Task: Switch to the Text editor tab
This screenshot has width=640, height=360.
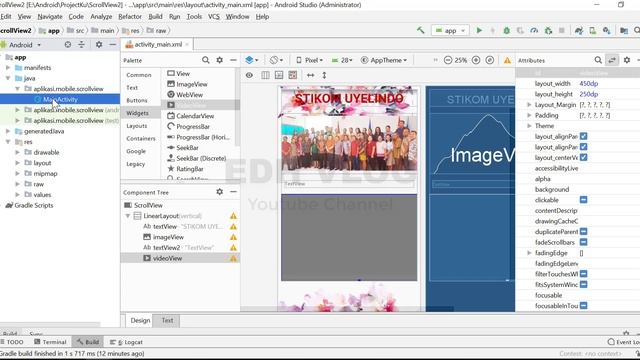Action: tap(167, 320)
